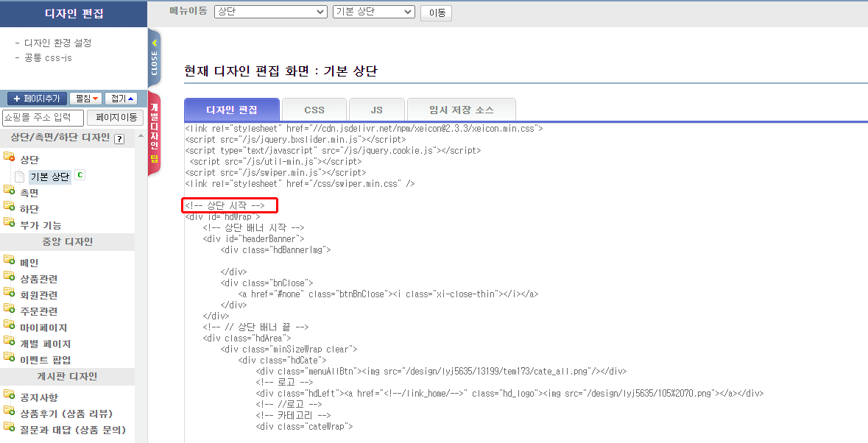Click the 기본 상단 document icon
The width and height of the screenshot is (868, 443).
click(x=20, y=177)
